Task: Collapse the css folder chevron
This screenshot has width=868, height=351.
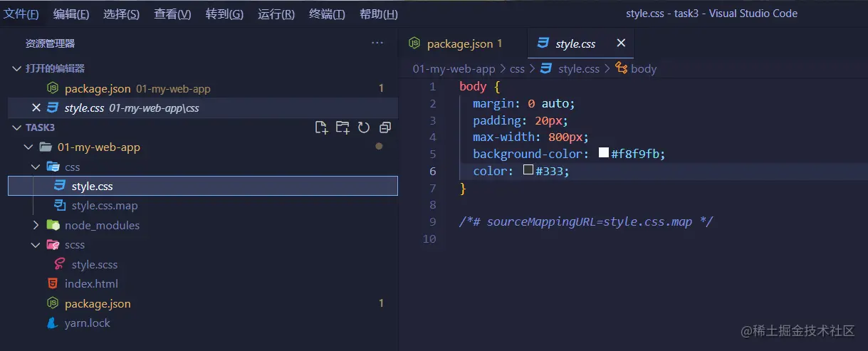Action: pos(36,167)
